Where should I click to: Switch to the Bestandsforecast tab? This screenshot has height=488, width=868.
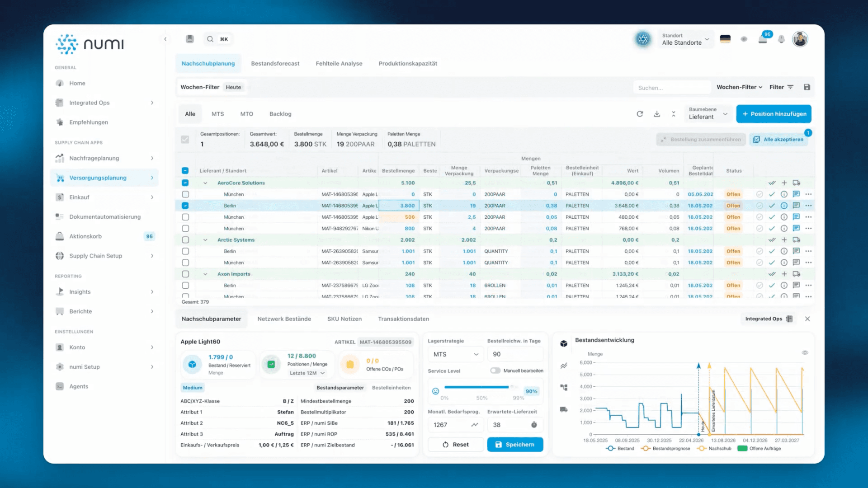(275, 64)
